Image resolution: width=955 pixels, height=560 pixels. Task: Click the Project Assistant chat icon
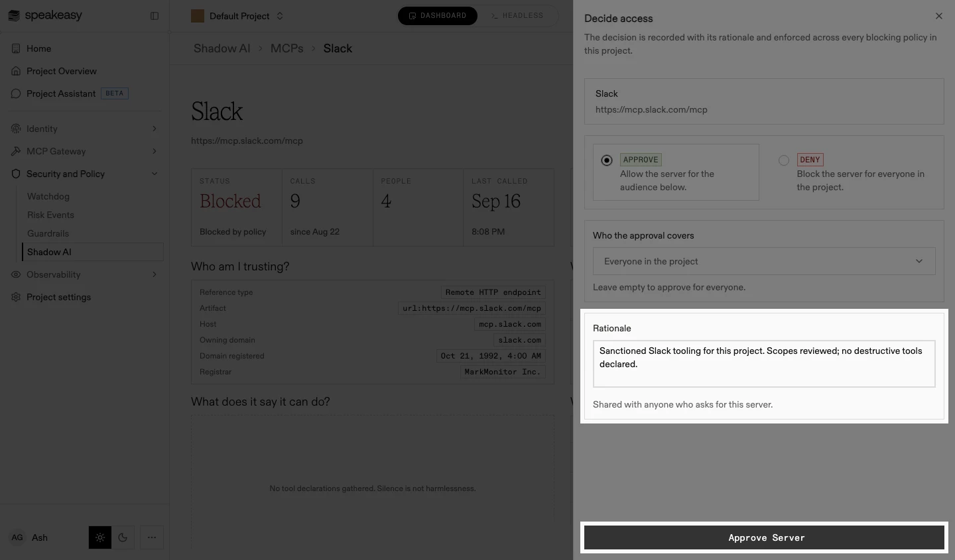tap(16, 93)
